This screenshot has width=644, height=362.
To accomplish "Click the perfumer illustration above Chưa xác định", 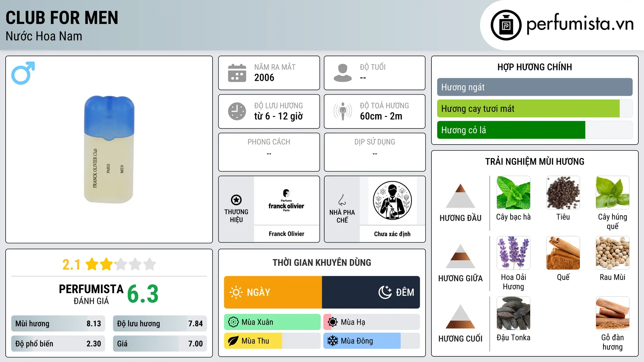I will coord(392,200).
